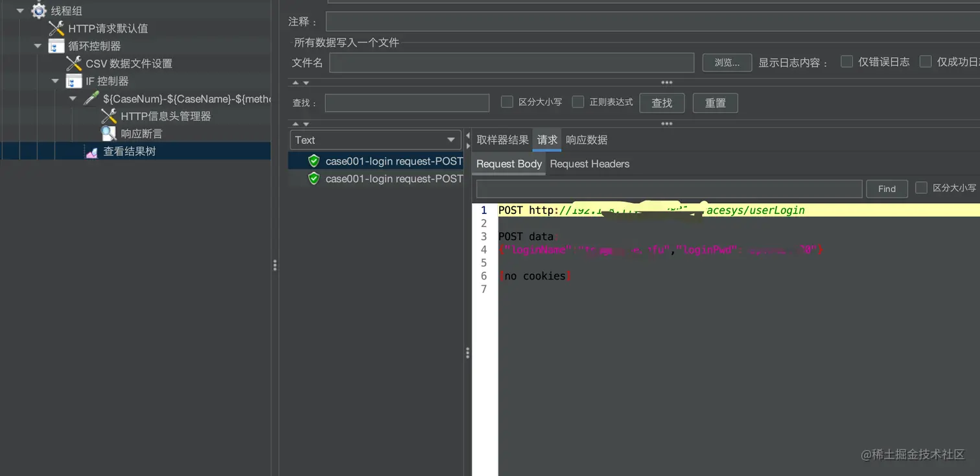Click the IF 控制器 controller icon

(x=74, y=81)
